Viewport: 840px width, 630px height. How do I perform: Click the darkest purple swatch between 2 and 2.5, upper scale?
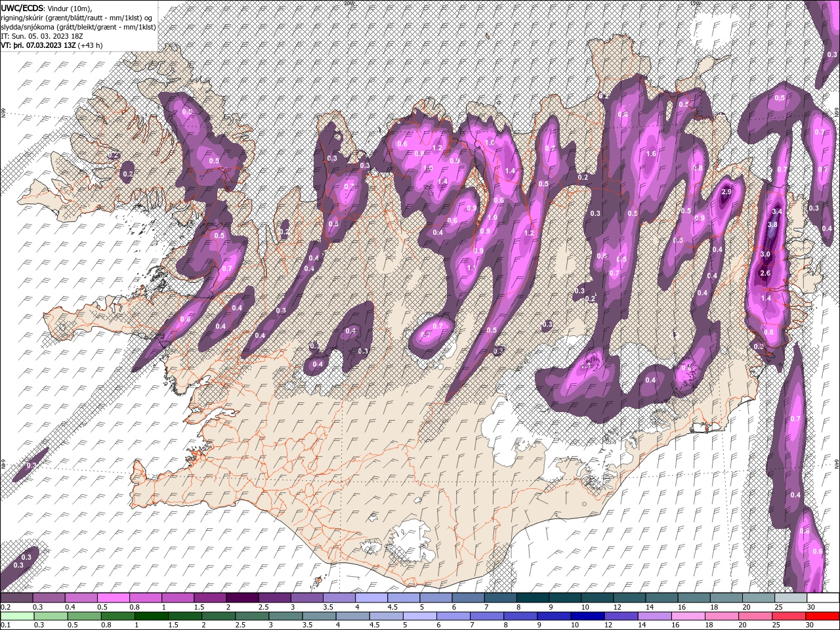click(242, 598)
